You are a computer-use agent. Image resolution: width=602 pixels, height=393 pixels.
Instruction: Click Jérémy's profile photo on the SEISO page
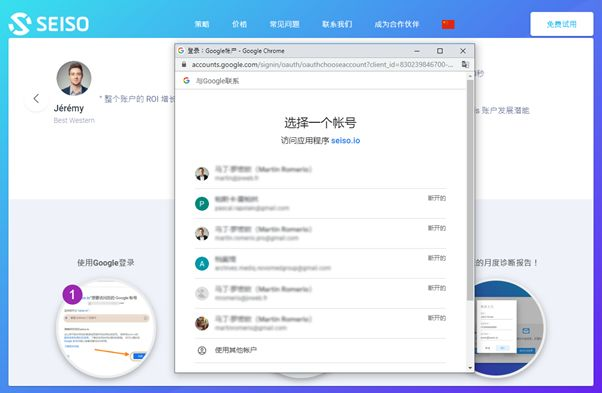click(x=74, y=78)
